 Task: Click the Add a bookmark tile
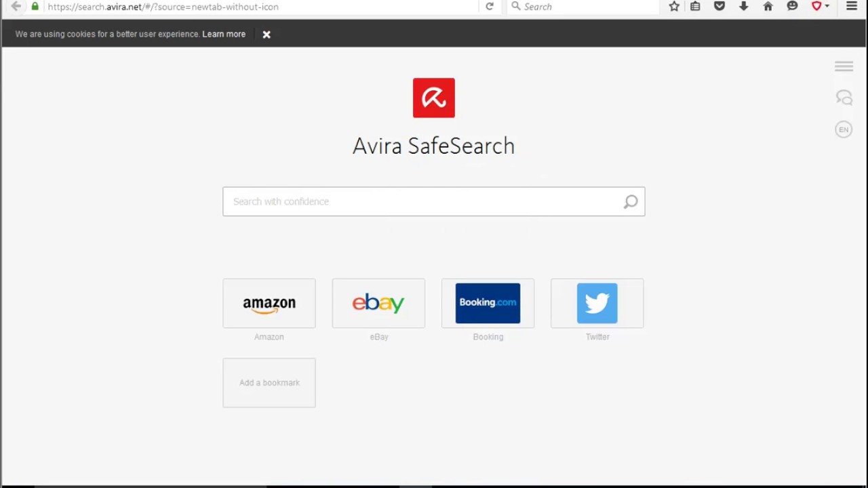(269, 383)
